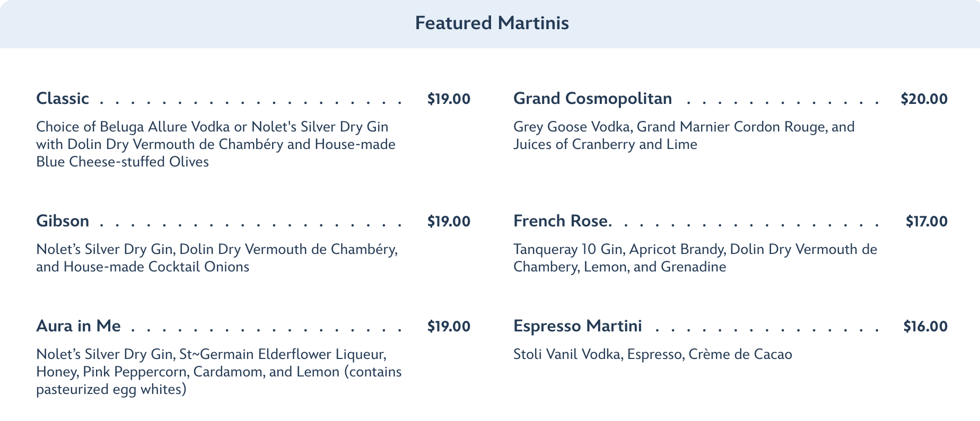Screen dimensions: 980x421
Task: Click the Featured Martinis section heading
Action: [492, 23]
